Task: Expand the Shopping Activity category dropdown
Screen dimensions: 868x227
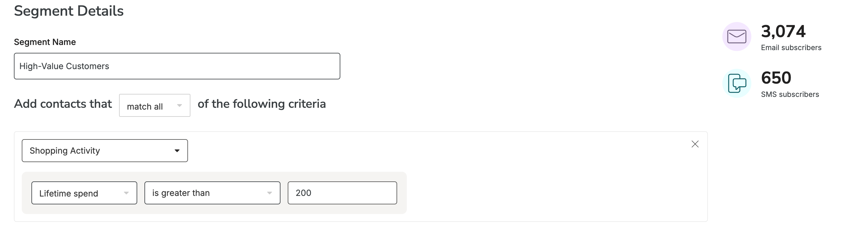Action: pos(105,151)
